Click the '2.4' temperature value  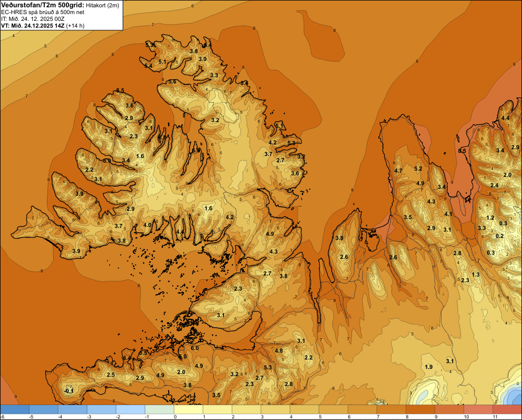[494, 185]
